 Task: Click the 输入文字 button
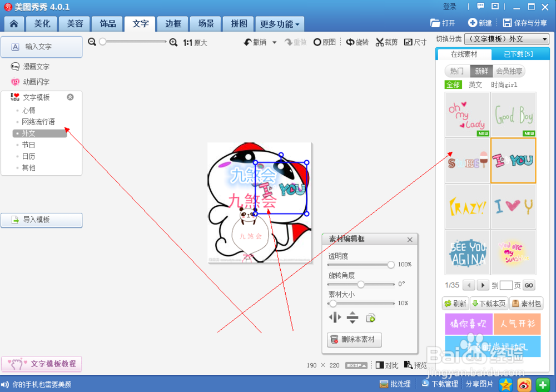coord(42,47)
